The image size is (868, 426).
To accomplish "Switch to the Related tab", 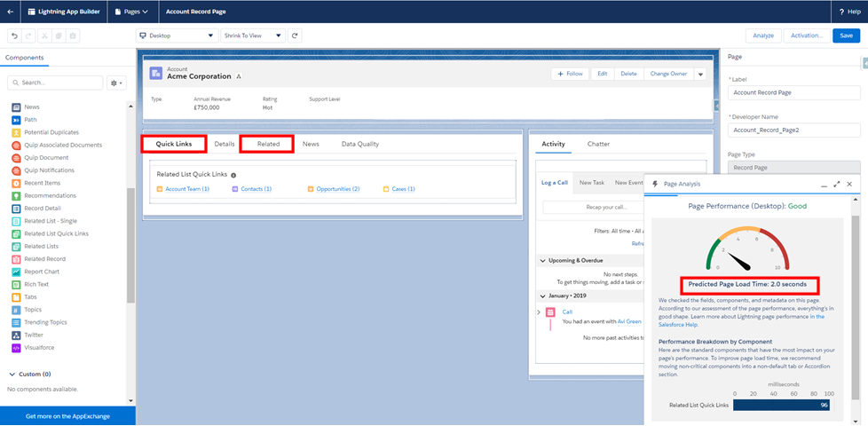I will (x=268, y=144).
